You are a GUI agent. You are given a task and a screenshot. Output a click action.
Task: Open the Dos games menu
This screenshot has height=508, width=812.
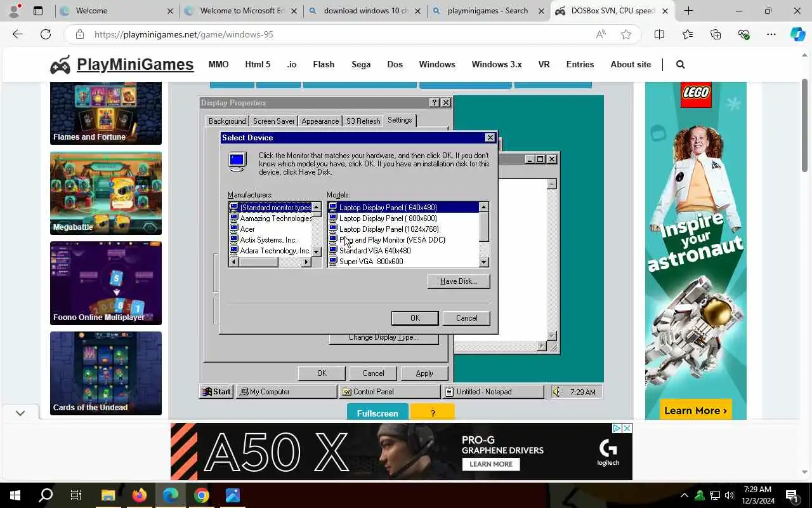(x=395, y=64)
